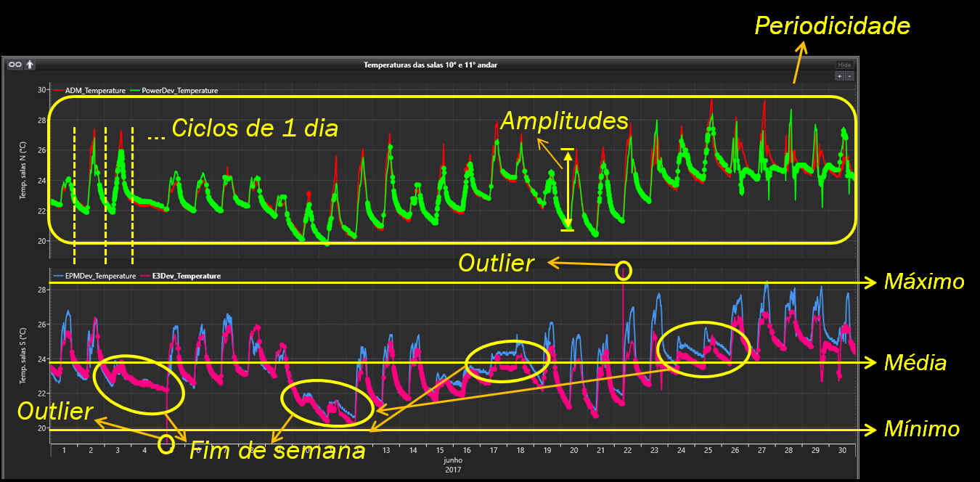980x482 pixels.
Task: Click the red ADM_Temperature legend color line
Action: click(x=58, y=91)
